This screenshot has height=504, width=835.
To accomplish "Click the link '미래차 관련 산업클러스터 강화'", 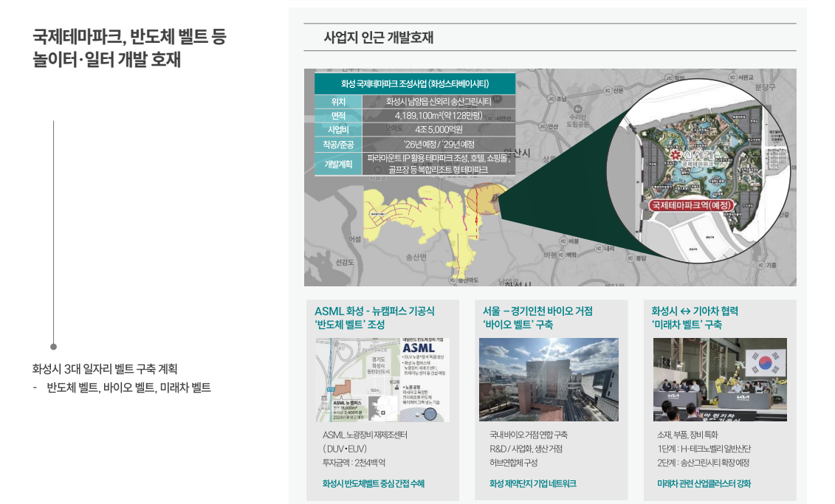I will click(x=704, y=483).
